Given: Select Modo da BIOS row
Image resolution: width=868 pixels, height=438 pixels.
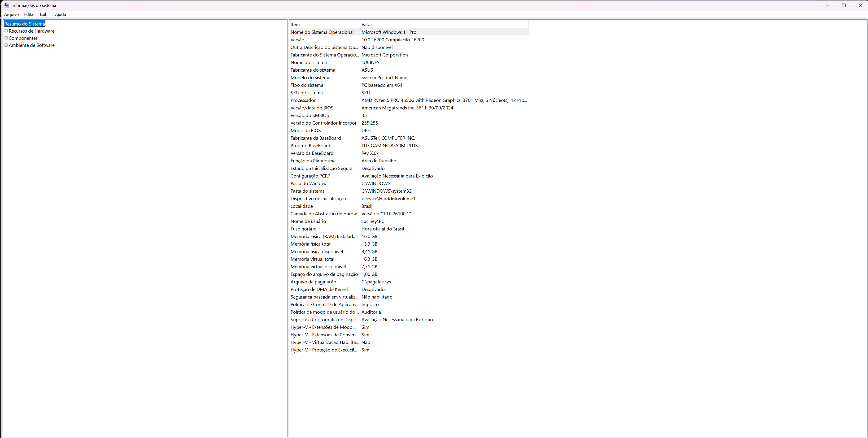Looking at the screenshot, I should pyautogui.click(x=409, y=130).
